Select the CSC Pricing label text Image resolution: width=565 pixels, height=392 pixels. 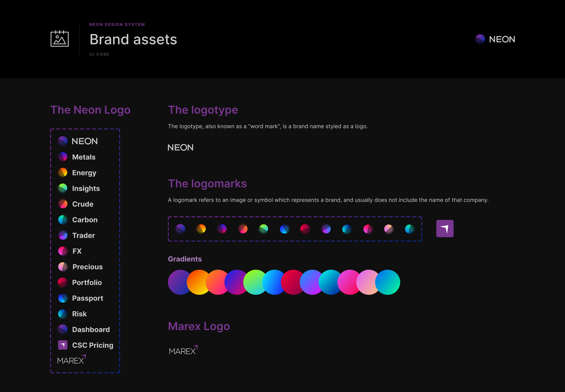93,345
